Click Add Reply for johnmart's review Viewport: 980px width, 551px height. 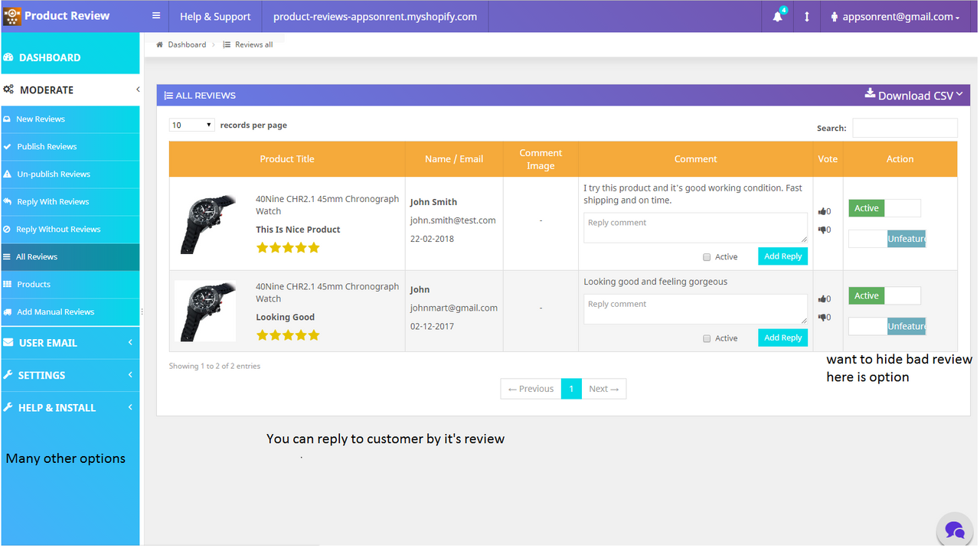click(x=782, y=337)
